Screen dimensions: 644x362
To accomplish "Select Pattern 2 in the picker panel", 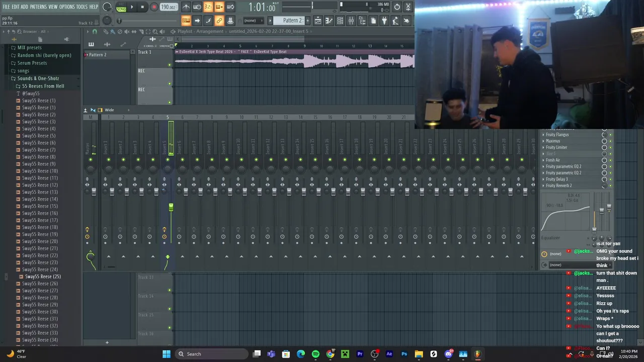I will [98, 55].
